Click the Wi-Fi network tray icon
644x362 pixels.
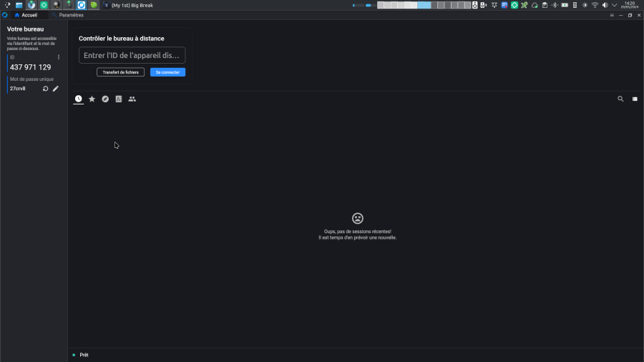click(x=595, y=5)
